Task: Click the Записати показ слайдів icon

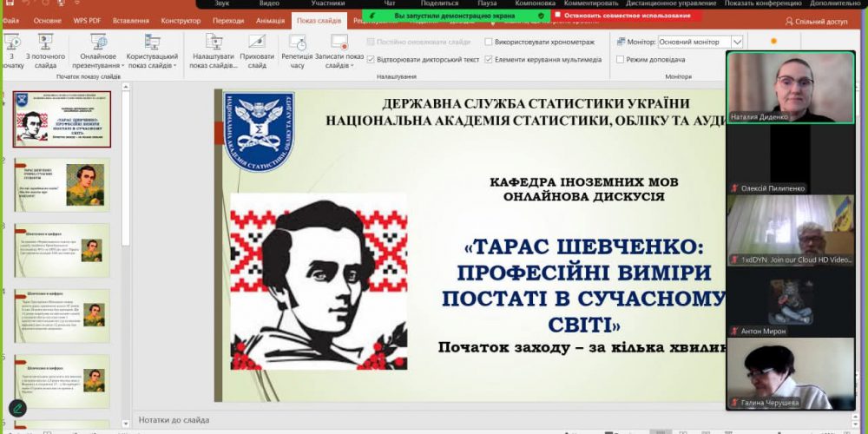Action: click(x=339, y=42)
